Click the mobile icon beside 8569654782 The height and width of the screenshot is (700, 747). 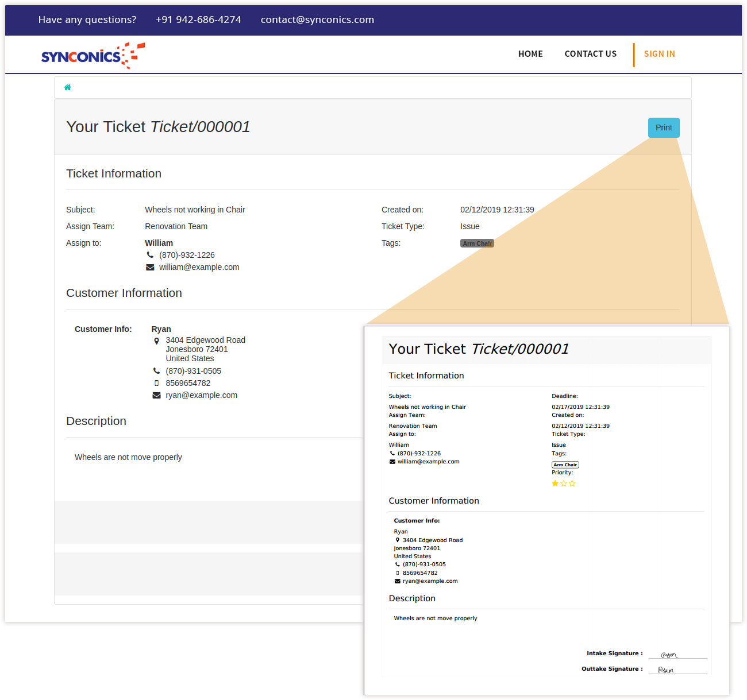156,383
